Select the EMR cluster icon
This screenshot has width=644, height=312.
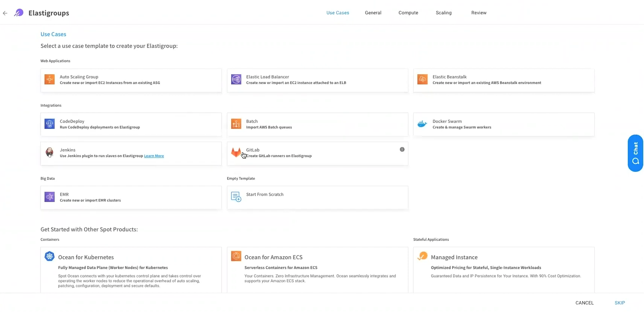[x=49, y=197]
